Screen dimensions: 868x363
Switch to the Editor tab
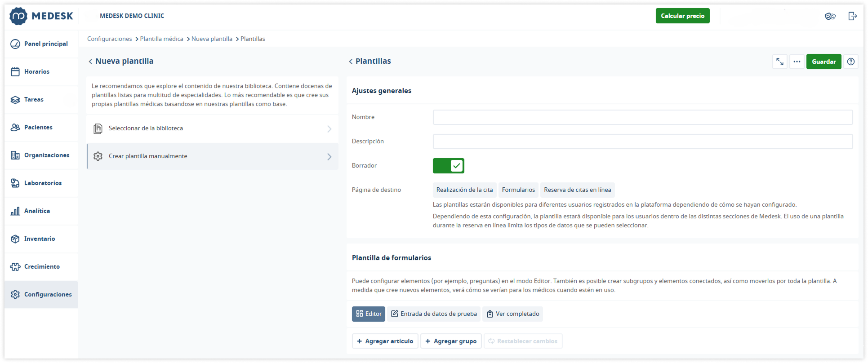369,314
